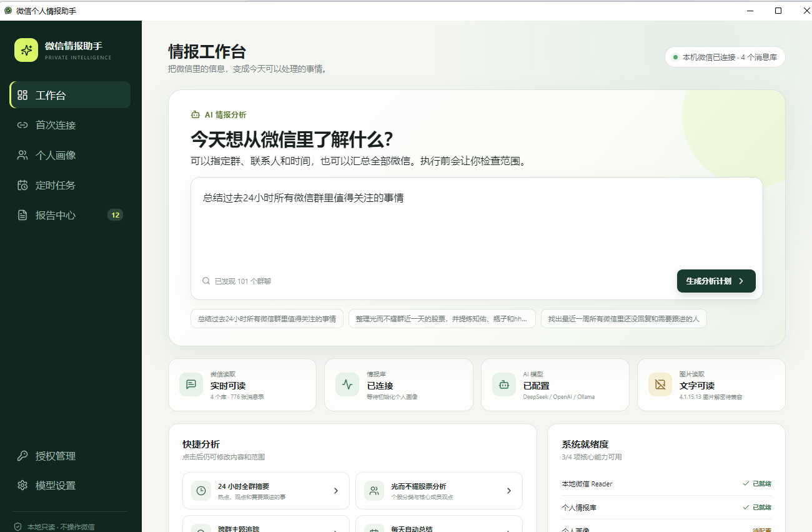
Task: Click the pulse icon on 情报库 card
Action: coord(347,384)
